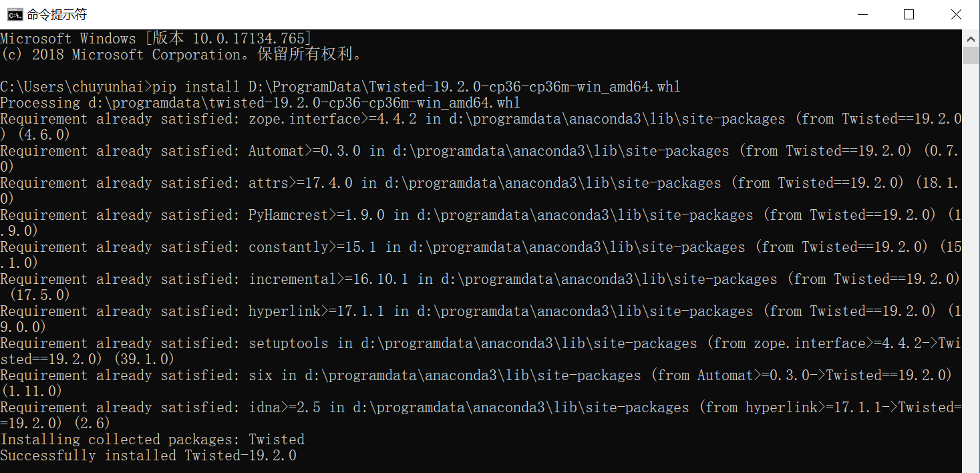Click the zope.interface requirement line
This screenshot has width=980, height=473.
pos(481,127)
